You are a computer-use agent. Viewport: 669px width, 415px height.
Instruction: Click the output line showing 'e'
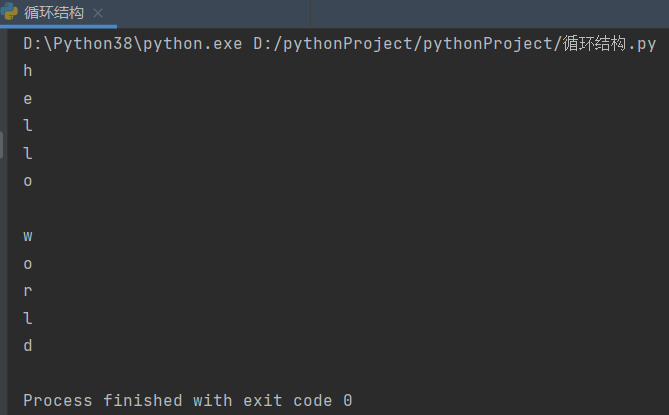pos(28,99)
